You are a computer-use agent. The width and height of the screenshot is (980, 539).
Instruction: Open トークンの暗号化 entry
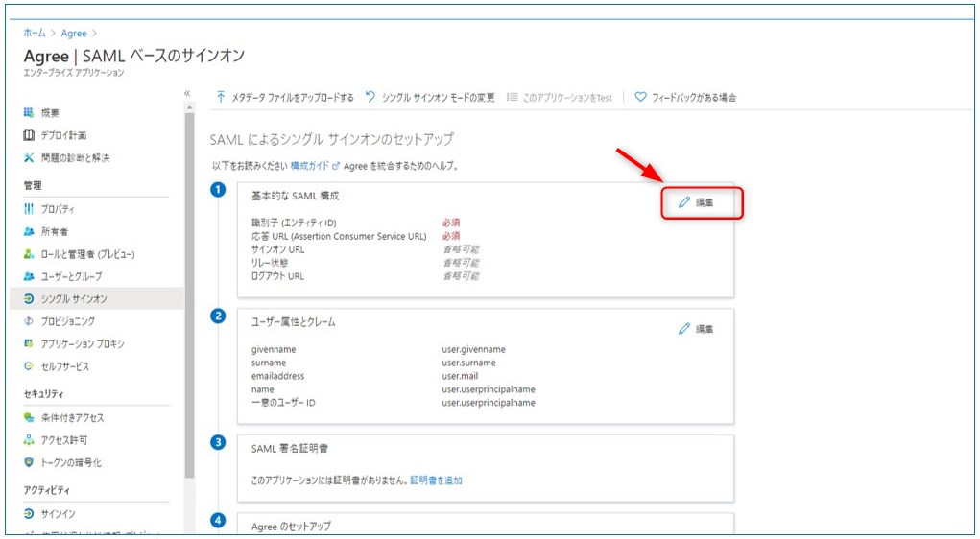click(71, 463)
